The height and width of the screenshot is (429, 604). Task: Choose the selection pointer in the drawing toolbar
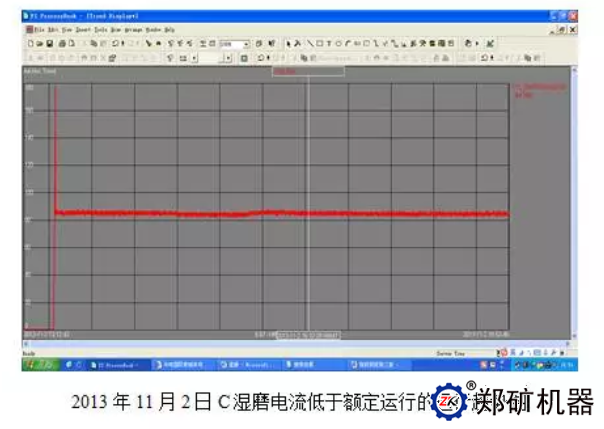pos(288,44)
